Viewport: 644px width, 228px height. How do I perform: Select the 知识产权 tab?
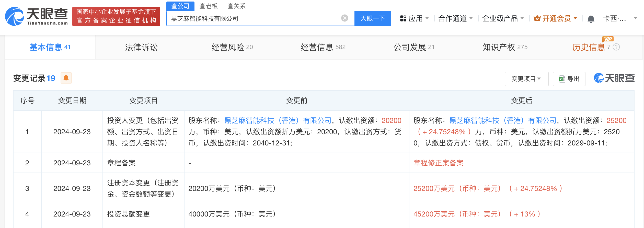(x=505, y=47)
